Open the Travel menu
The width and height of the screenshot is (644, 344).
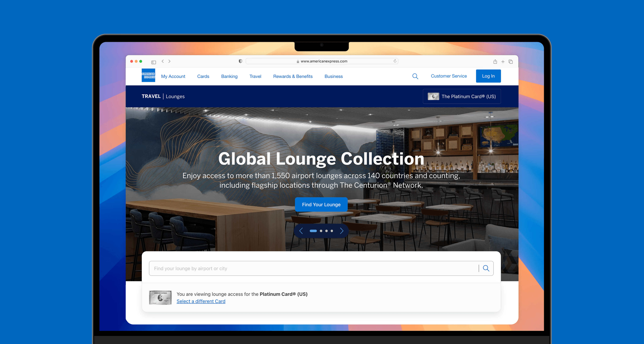[255, 76]
